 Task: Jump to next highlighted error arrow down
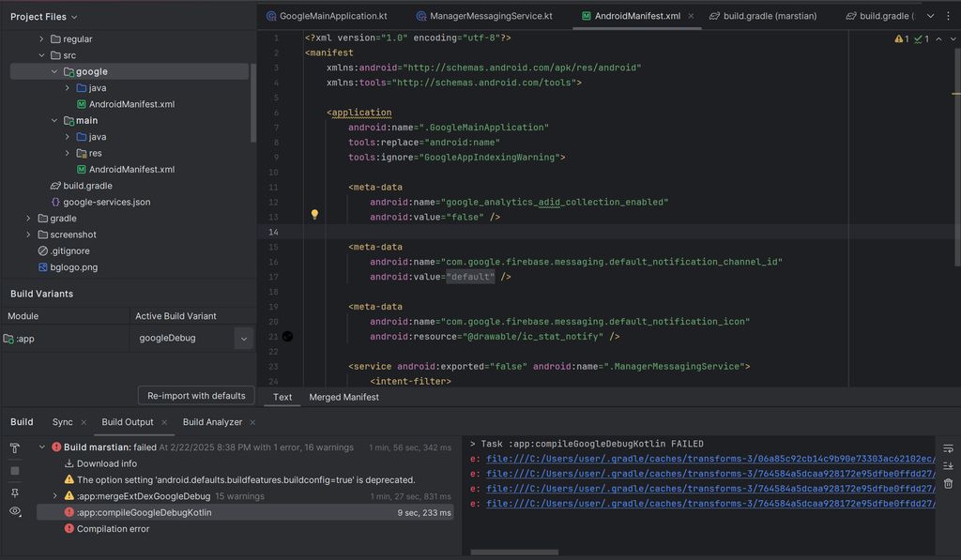click(x=954, y=39)
